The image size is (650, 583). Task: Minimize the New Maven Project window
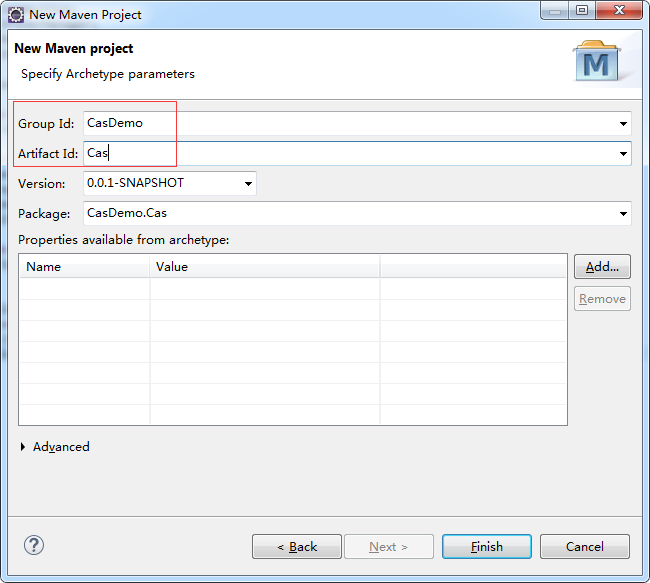coord(555,10)
